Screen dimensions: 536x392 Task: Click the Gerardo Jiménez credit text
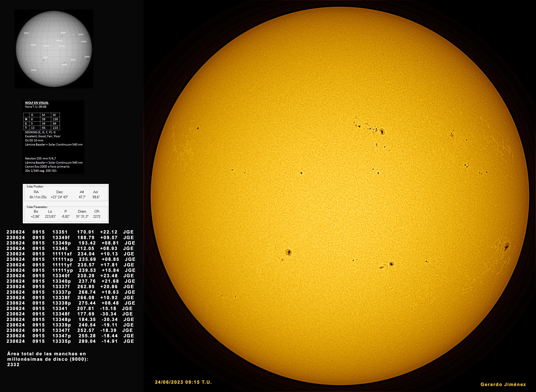tap(503, 384)
